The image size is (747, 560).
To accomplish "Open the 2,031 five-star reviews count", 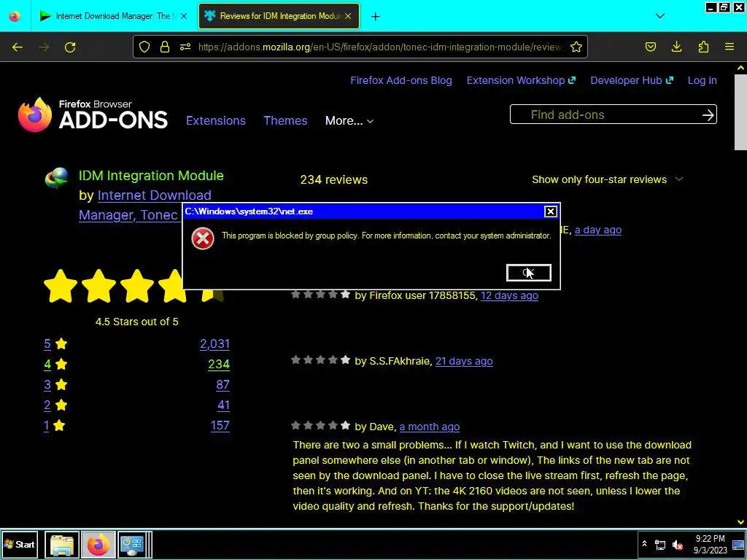I will (215, 344).
